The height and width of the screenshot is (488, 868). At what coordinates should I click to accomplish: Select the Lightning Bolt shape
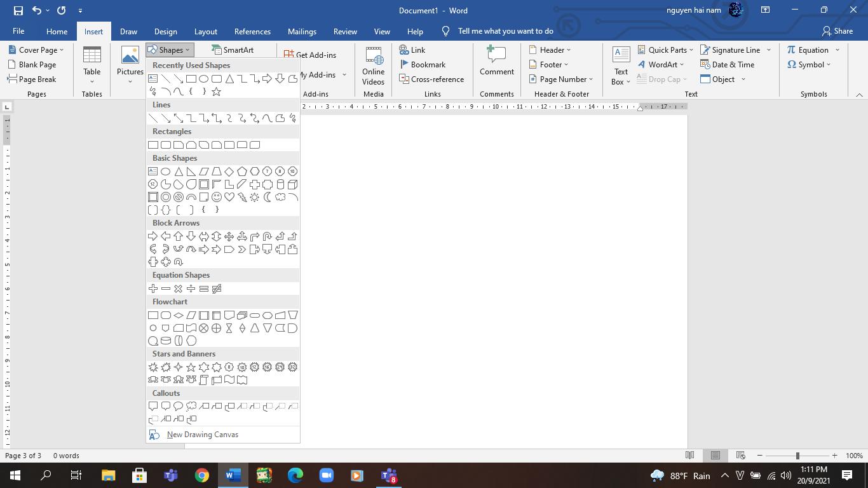[242, 197]
